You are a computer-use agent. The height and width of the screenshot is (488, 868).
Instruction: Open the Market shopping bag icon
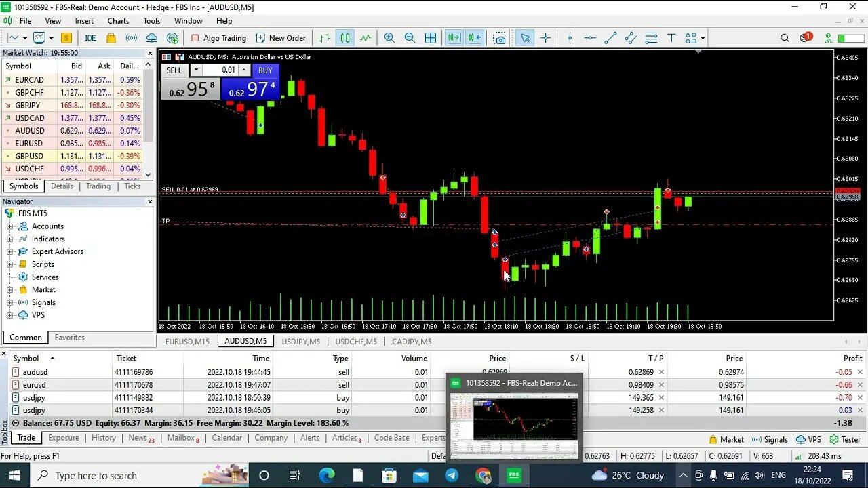click(x=111, y=38)
